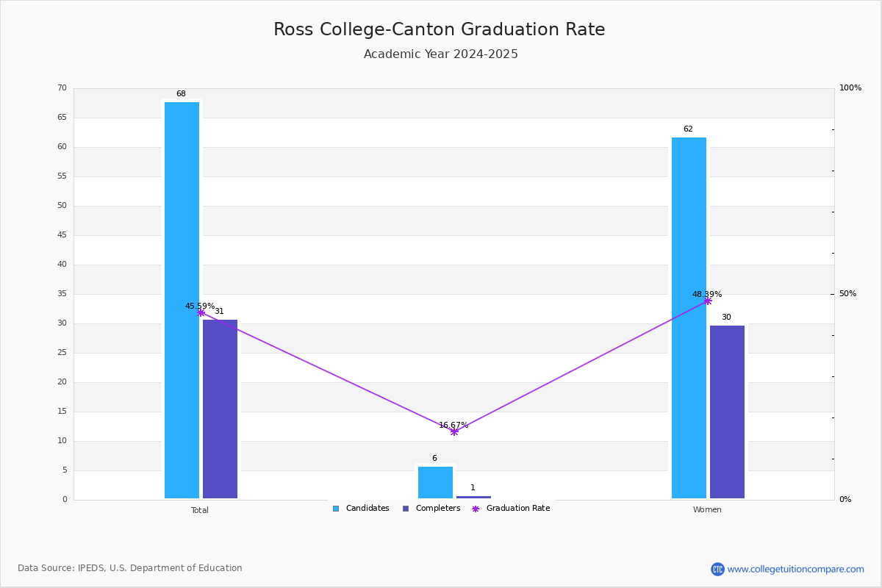This screenshot has height=588, width=882.
Task: Toggle the Completers series legend label
Action: (x=438, y=509)
